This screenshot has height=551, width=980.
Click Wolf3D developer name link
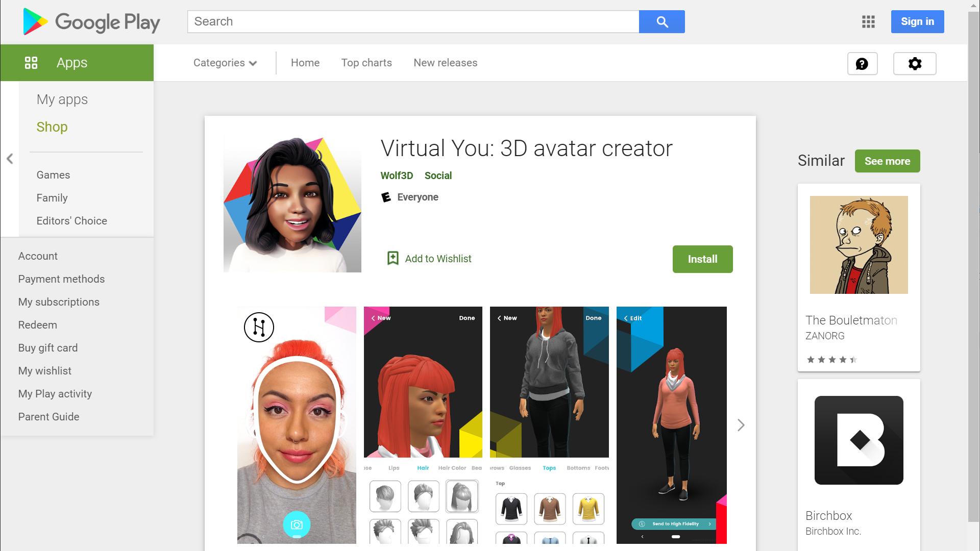pos(397,176)
